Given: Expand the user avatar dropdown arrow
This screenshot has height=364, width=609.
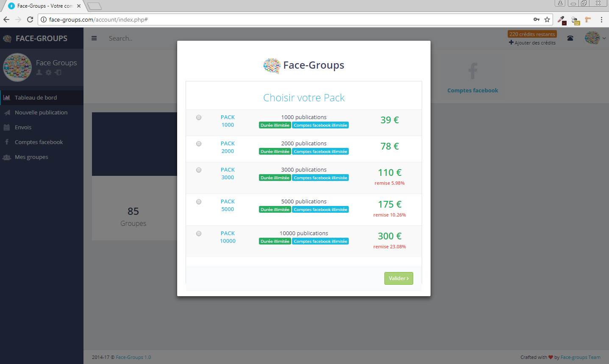Looking at the screenshot, I should (x=604, y=38).
